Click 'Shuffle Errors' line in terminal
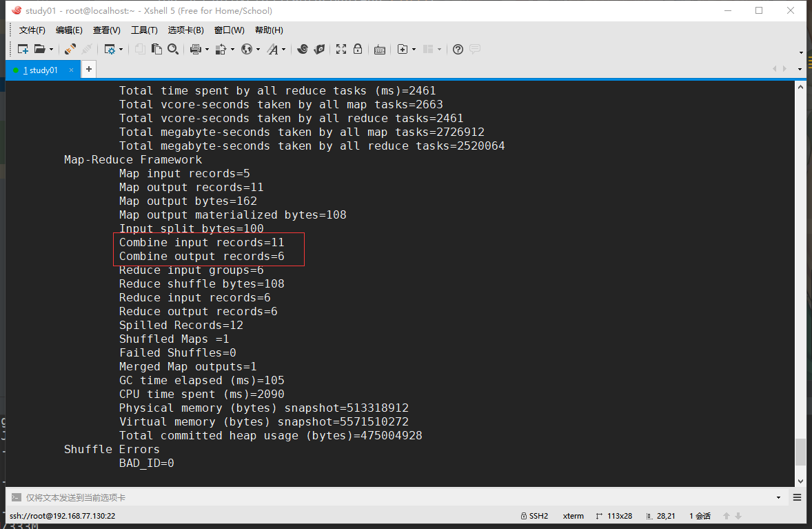812x529 pixels. click(x=112, y=449)
